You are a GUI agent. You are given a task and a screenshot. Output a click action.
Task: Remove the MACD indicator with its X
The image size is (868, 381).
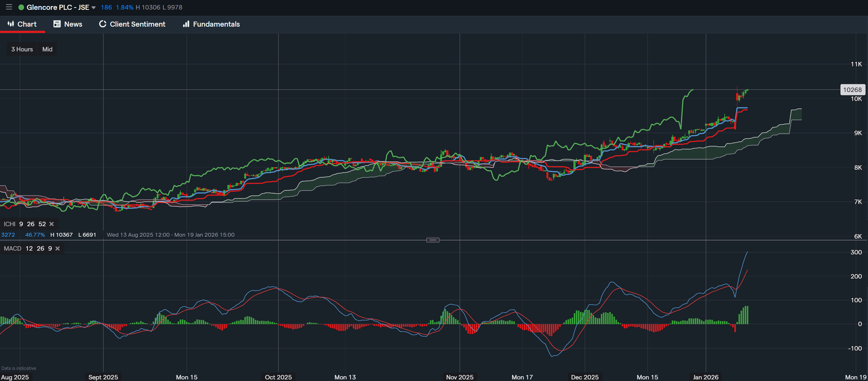coord(57,248)
